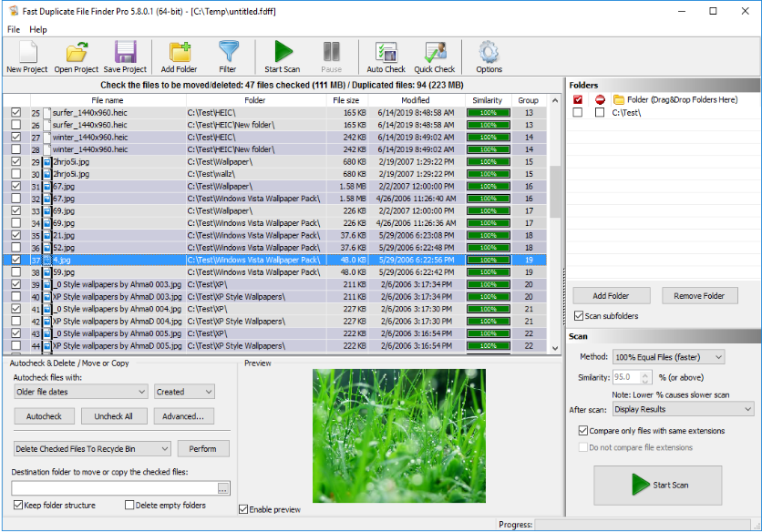
Task: Browse destination folder with ellipsis button
Action: [x=223, y=489]
